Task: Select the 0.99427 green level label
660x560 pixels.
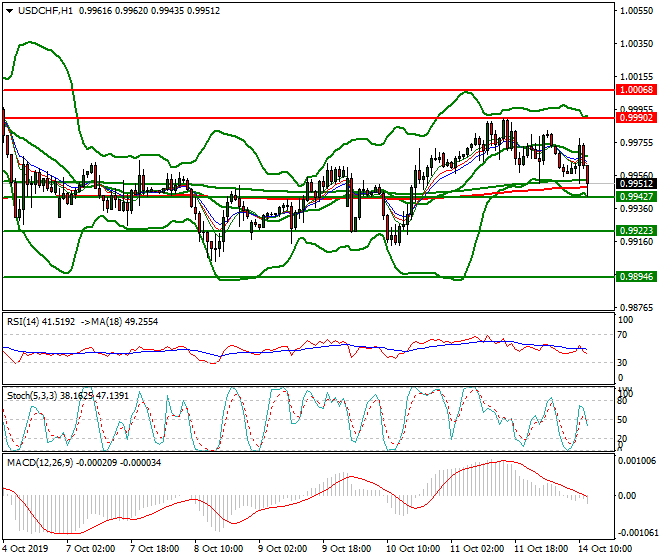Action: coord(636,197)
